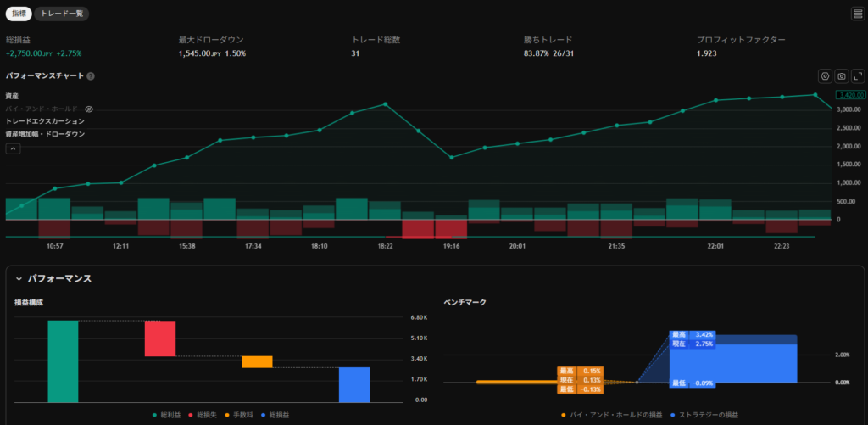Toggle the トレードエクスカーション series
Screen dimensions: 868x425
click(44, 121)
